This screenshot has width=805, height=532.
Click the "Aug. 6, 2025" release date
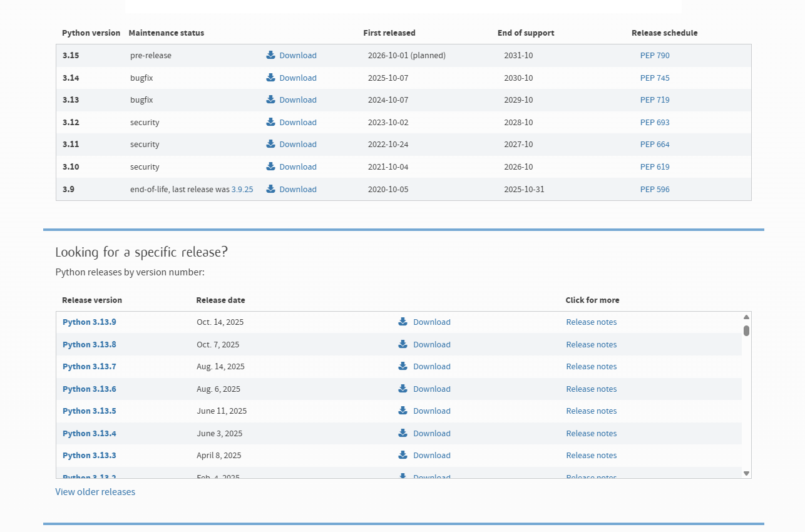(218, 389)
